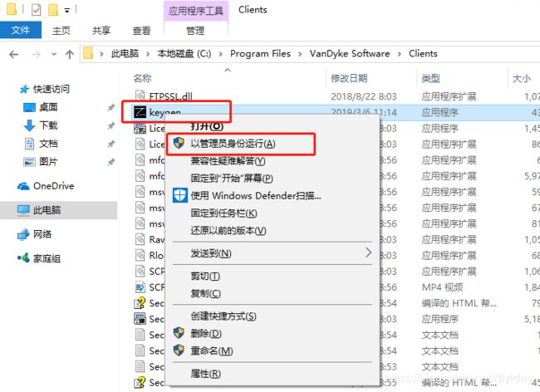Image resolution: width=540 pixels, height=392 pixels.
Task: Choose 打开(O) in the context menu
Action: coord(272,126)
